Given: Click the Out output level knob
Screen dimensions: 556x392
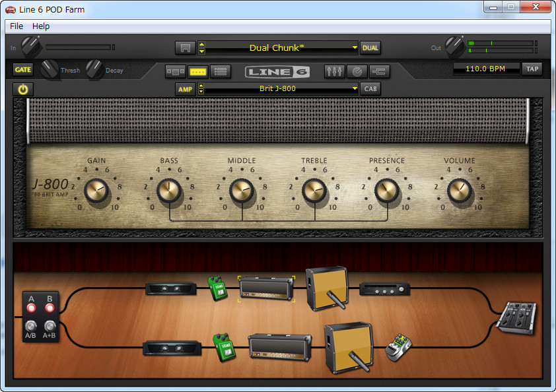Looking at the screenshot, I should [x=455, y=46].
